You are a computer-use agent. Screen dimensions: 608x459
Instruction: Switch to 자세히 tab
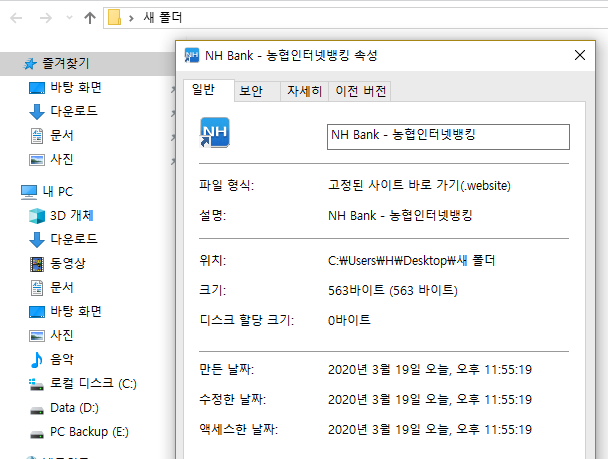[304, 91]
